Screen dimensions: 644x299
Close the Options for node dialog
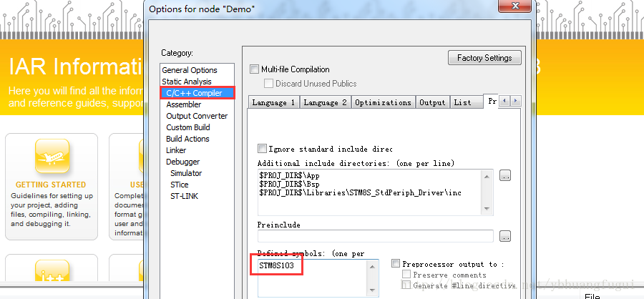[515, 5]
